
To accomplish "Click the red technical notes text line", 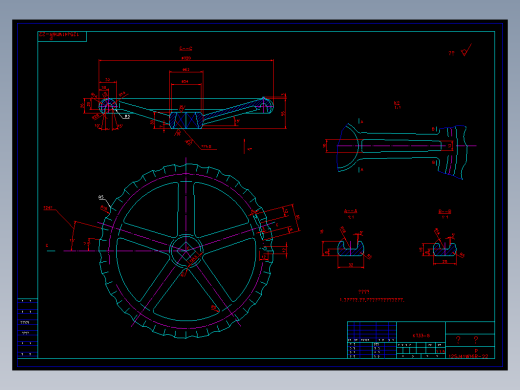I will pos(372,300).
